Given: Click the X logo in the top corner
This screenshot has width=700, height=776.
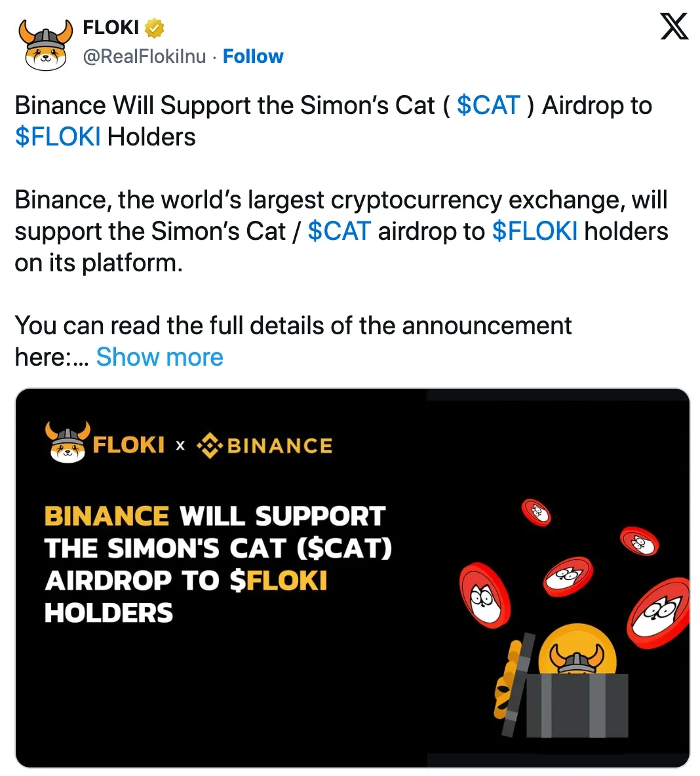Looking at the screenshot, I should click(674, 28).
